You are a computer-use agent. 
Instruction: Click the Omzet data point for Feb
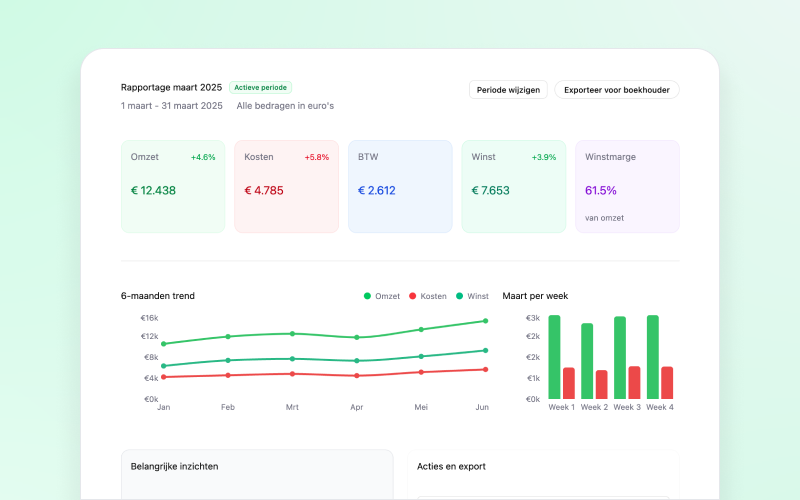[x=228, y=336]
